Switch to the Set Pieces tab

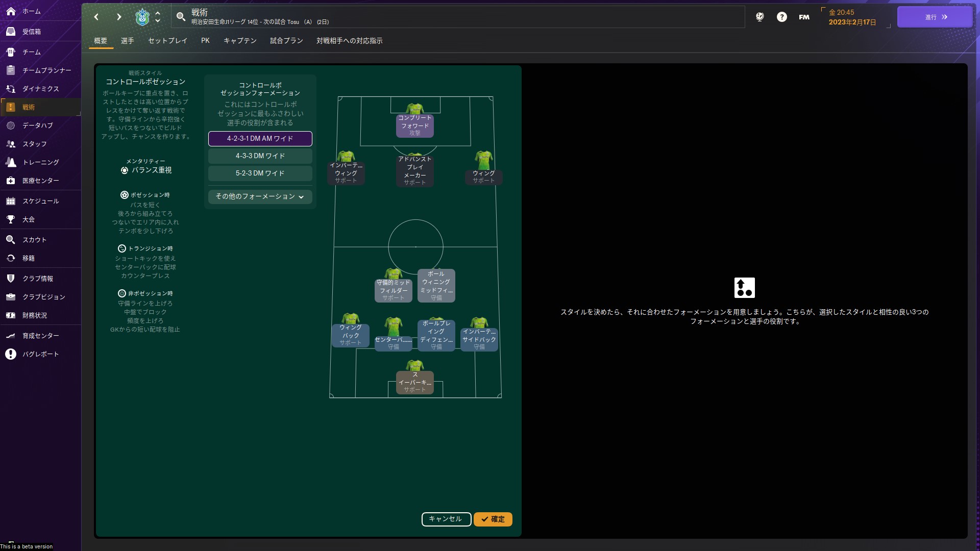coord(167,41)
